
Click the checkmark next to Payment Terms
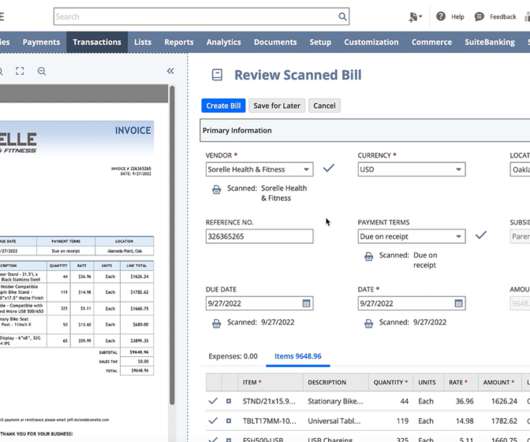point(481,235)
